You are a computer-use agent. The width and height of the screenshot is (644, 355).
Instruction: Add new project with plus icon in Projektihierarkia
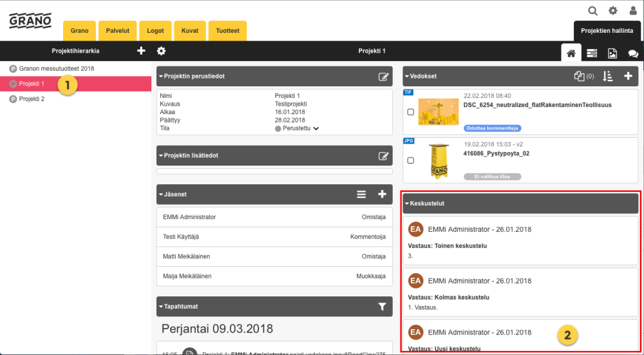coord(141,51)
